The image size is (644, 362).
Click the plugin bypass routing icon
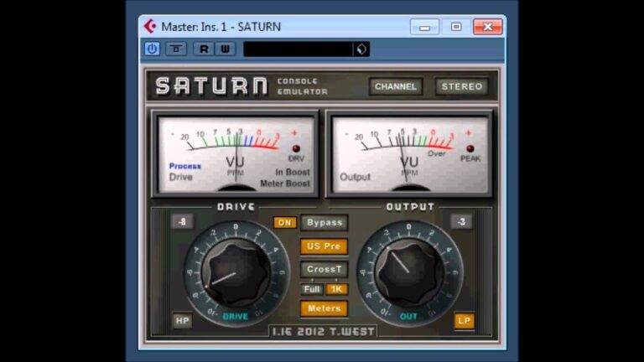point(176,49)
